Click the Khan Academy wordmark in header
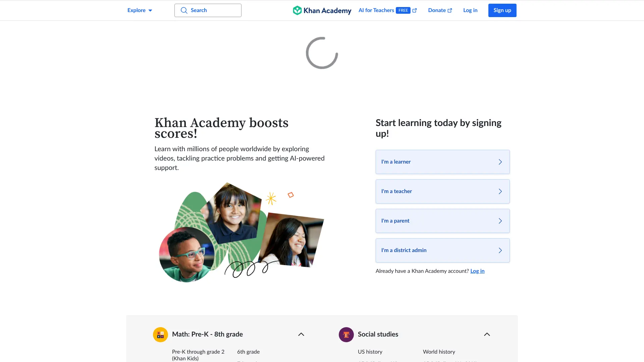 coord(327,10)
